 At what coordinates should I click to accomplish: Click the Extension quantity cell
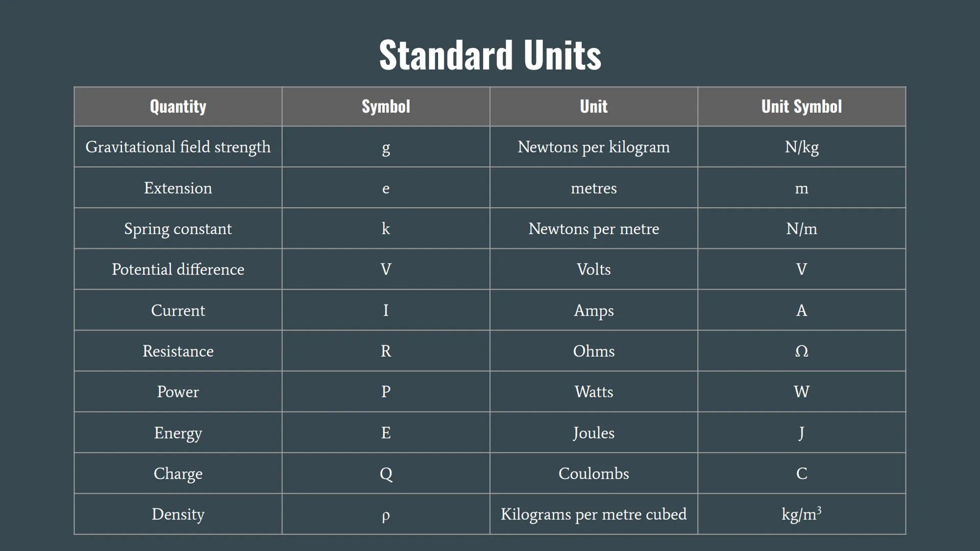click(178, 188)
